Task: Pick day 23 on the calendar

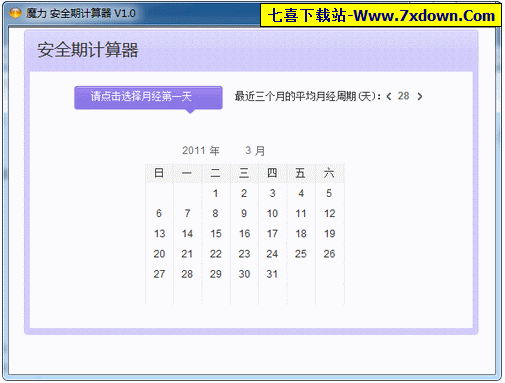Action: click(244, 254)
